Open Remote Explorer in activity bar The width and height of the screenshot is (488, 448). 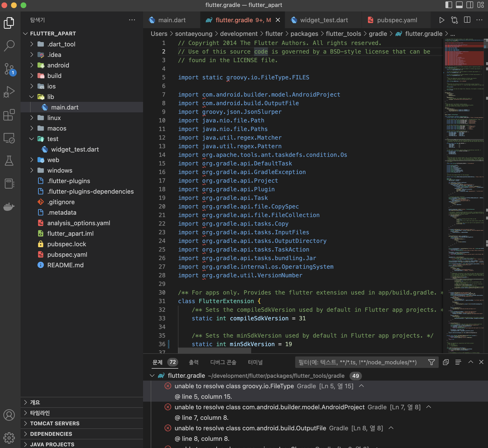(x=9, y=138)
